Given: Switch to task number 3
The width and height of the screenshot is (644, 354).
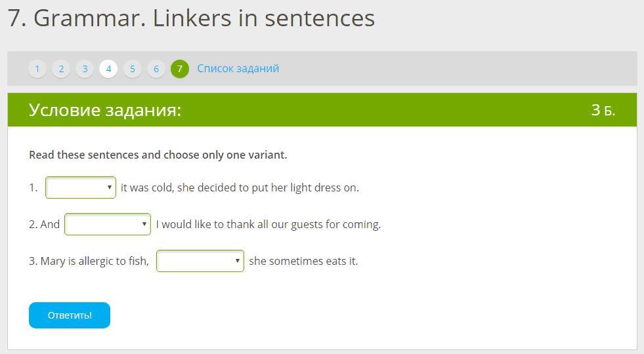Looking at the screenshot, I should 85,69.
